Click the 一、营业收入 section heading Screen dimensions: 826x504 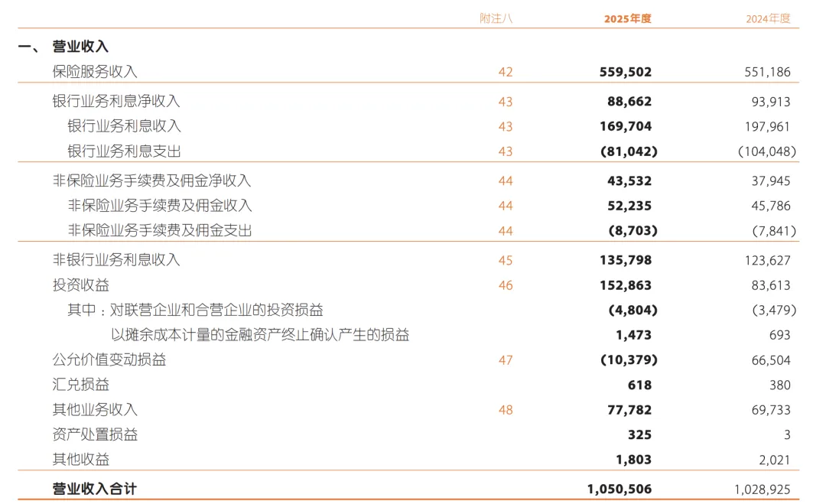tap(63, 47)
